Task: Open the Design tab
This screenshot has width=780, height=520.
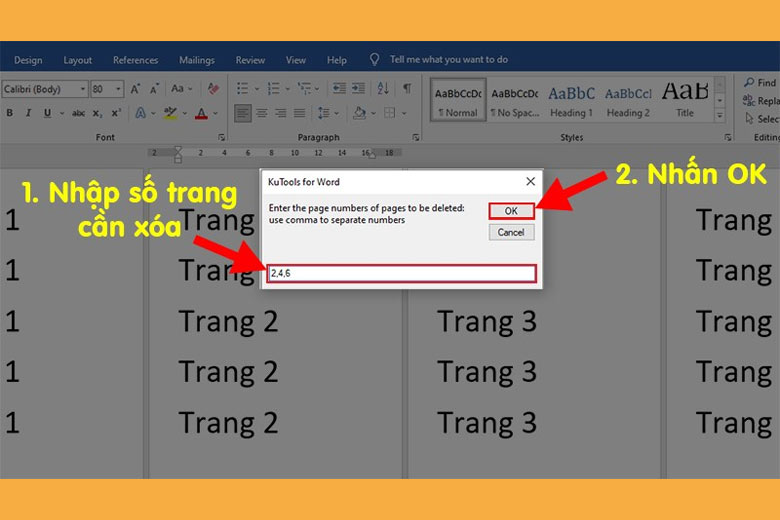Action: (28, 60)
